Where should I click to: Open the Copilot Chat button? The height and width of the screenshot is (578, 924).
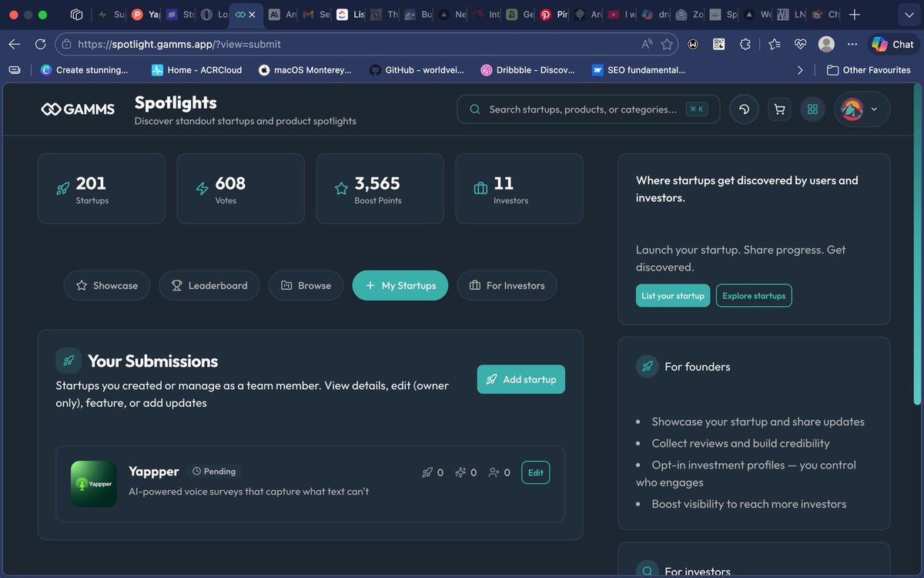tap(892, 44)
